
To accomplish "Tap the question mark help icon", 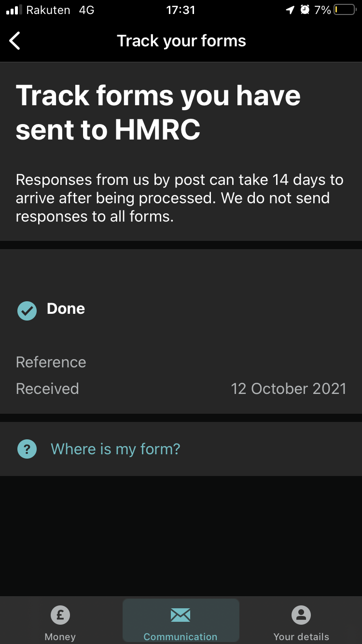I will 27,449.
